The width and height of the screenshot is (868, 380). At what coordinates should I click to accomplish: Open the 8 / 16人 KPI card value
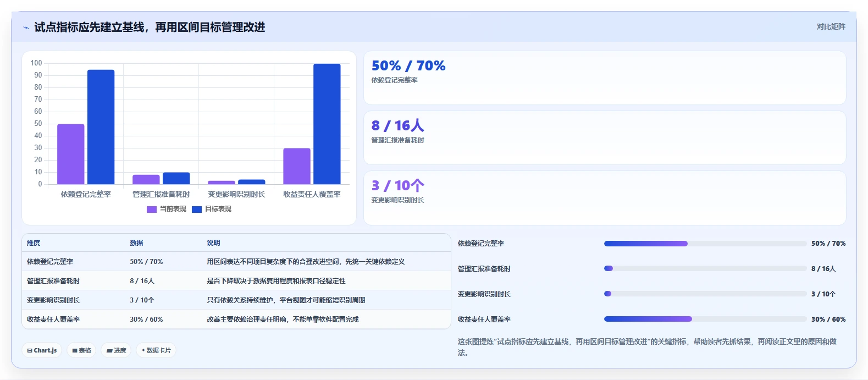[398, 125]
